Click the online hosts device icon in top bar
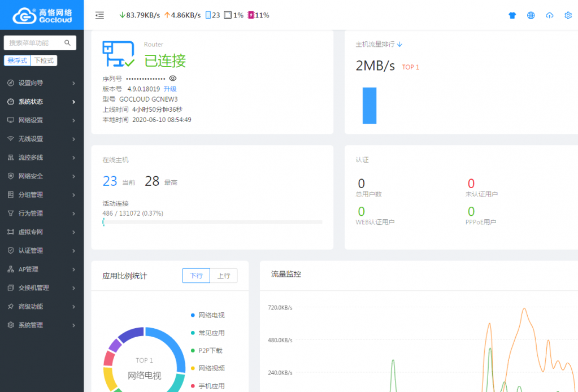 [208, 15]
